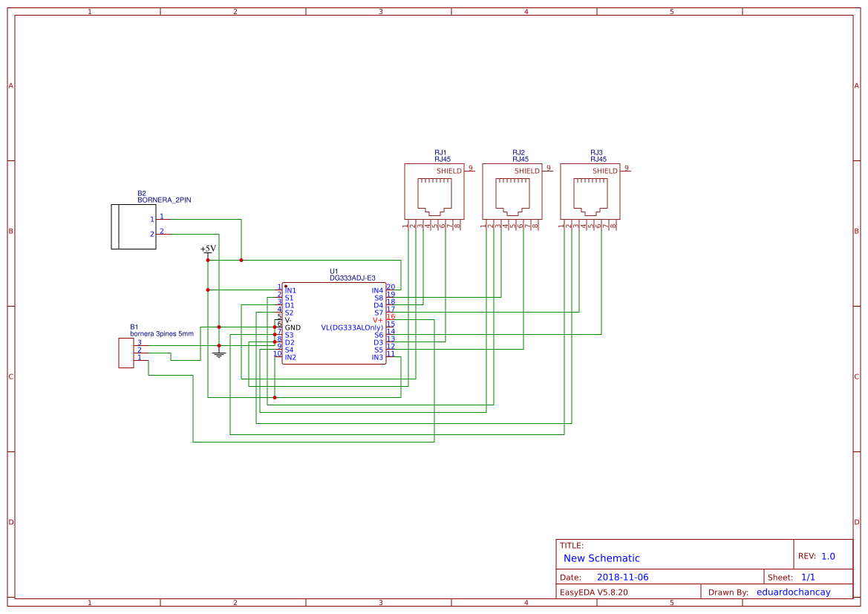This screenshot has width=868, height=614.
Task: Click the VL(DG333ALOnly) pin label
Action: [x=353, y=327]
